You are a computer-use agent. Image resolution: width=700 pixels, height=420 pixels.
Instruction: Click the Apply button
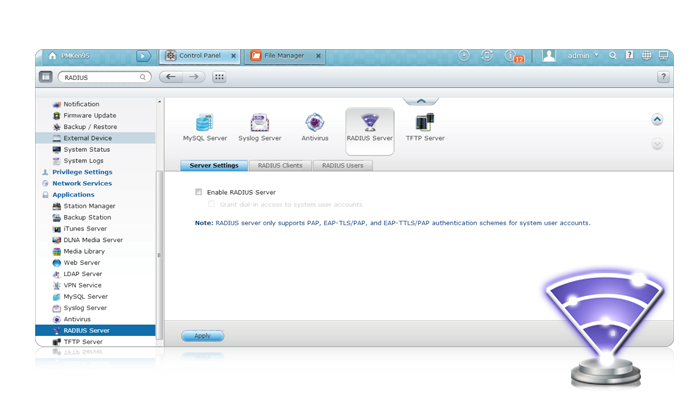pos(202,336)
